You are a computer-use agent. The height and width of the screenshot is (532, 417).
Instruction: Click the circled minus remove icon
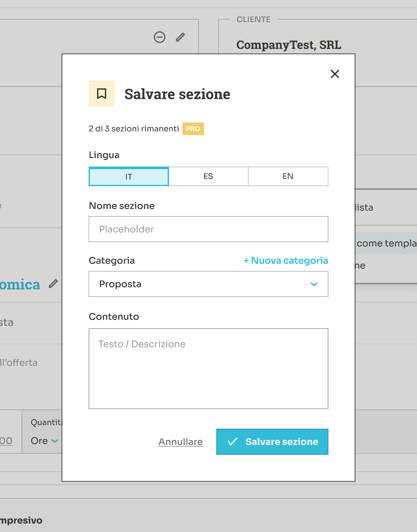click(x=160, y=37)
